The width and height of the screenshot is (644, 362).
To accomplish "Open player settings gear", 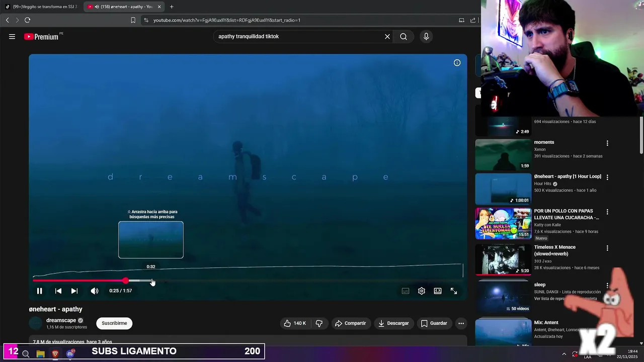I will pyautogui.click(x=422, y=291).
